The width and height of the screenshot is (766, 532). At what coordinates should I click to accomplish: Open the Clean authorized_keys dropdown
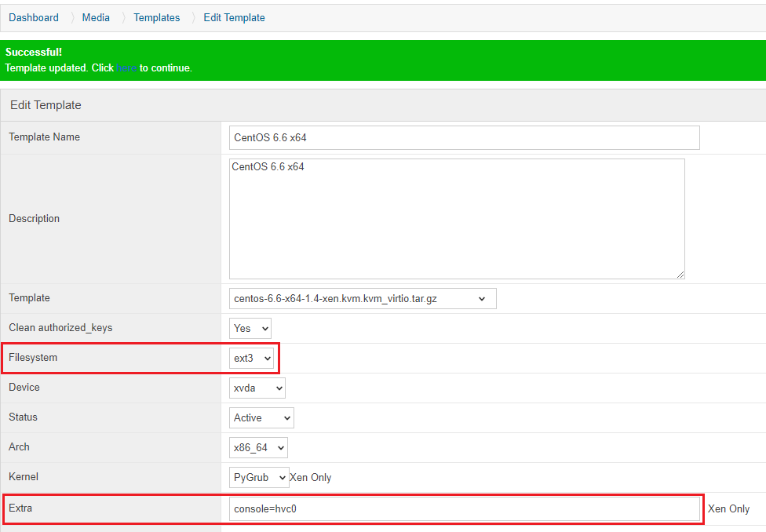(x=250, y=328)
